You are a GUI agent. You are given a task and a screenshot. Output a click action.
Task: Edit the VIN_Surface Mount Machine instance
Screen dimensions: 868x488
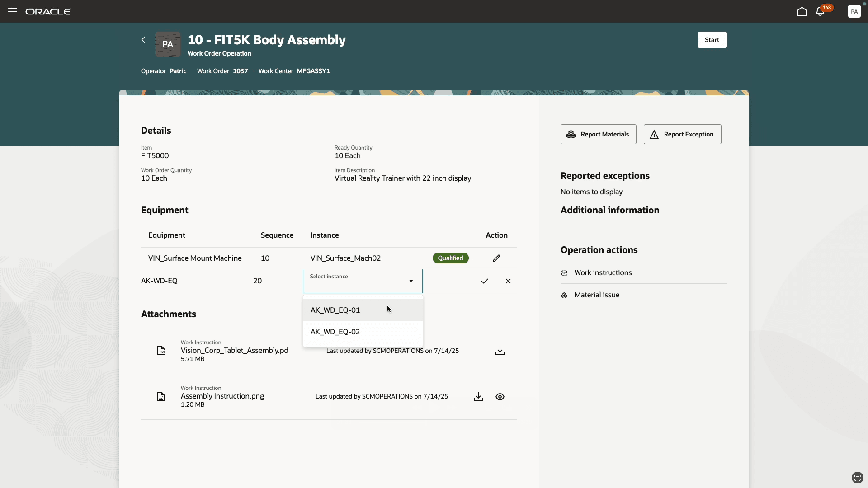(x=496, y=258)
